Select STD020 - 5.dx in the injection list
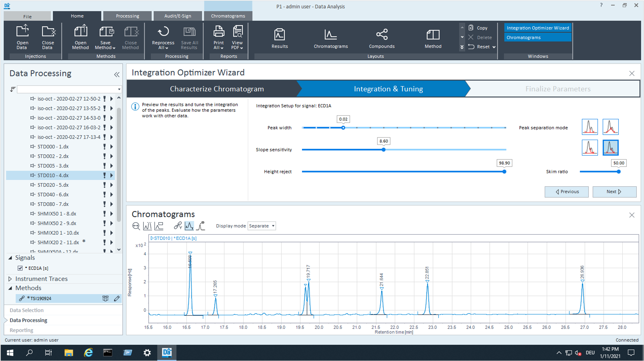Screen dimensions: 644x361 [53, 185]
